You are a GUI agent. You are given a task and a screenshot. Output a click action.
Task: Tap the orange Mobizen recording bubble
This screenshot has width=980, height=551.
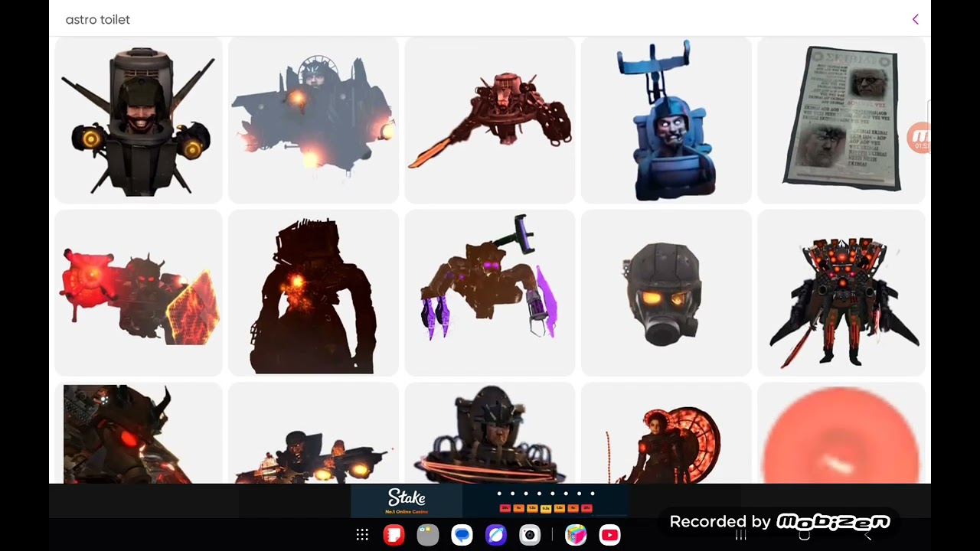(x=919, y=139)
